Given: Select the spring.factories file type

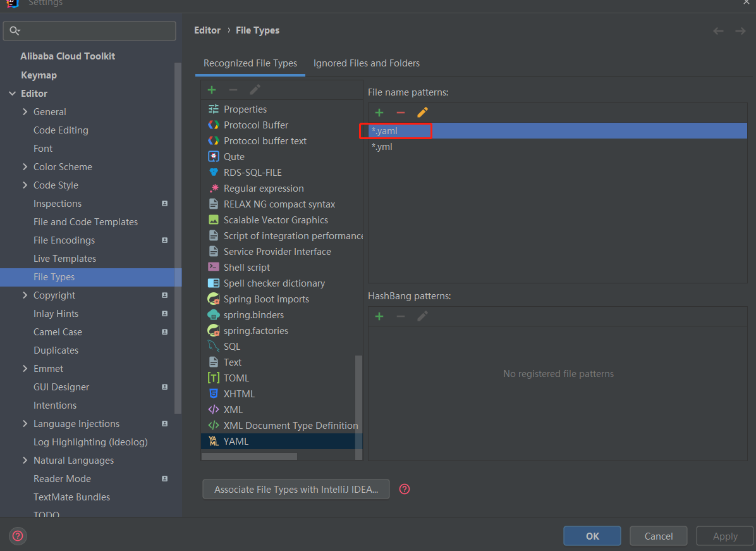Looking at the screenshot, I should [281, 330].
